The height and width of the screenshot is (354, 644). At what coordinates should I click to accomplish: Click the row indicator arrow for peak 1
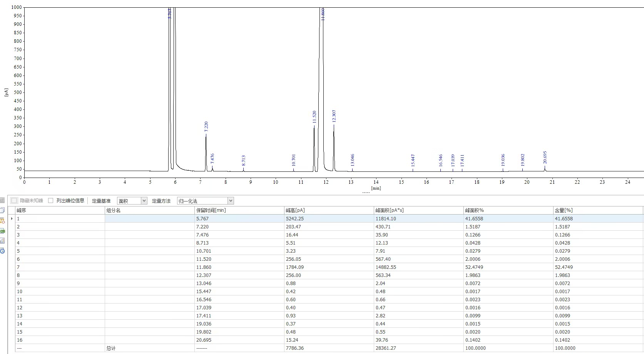tap(12, 218)
